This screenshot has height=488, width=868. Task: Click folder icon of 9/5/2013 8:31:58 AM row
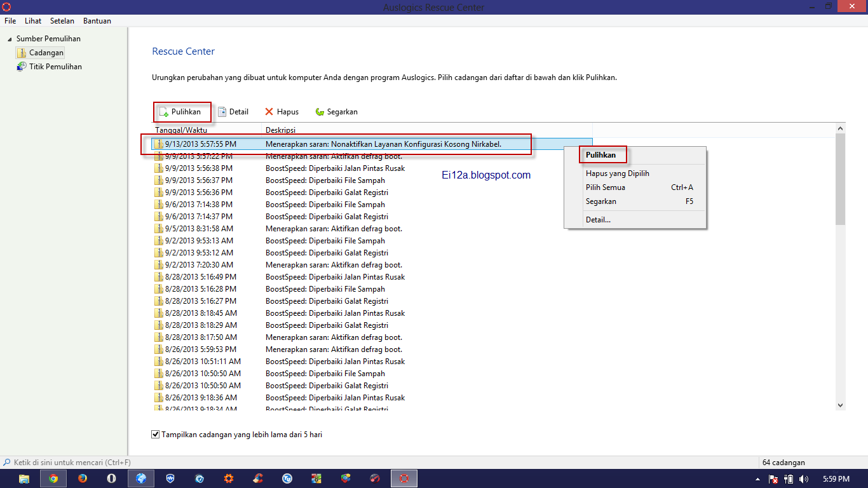(159, 229)
